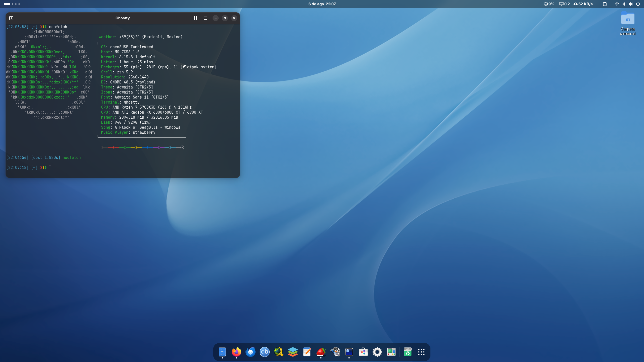Open Settings gear from the dock

(x=377, y=352)
